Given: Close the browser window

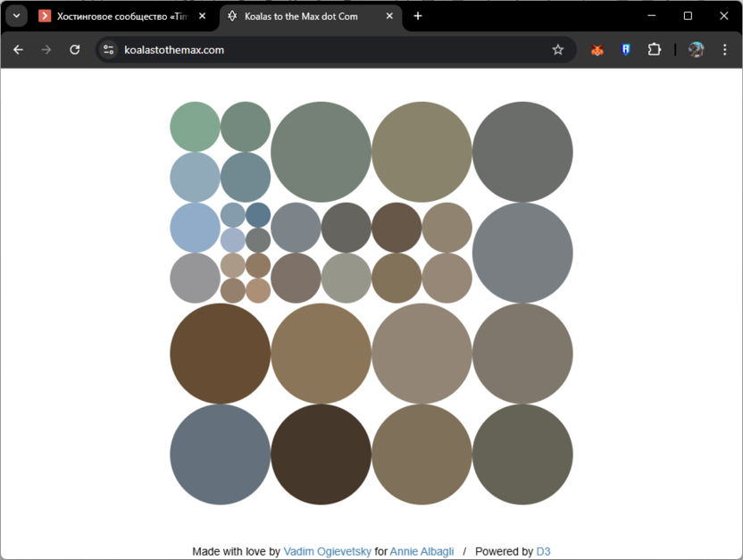Looking at the screenshot, I should [x=723, y=16].
